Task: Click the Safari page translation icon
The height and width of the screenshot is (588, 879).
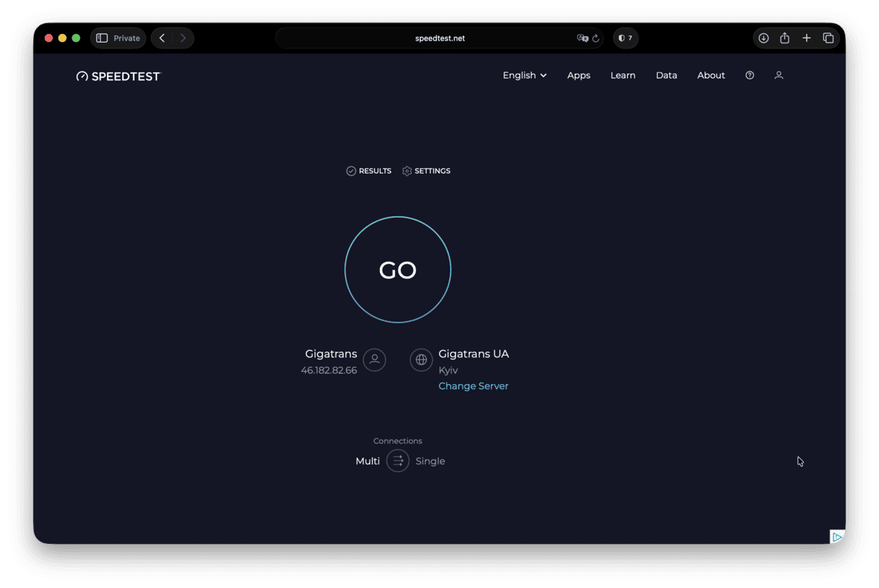Action: (x=583, y=38)
